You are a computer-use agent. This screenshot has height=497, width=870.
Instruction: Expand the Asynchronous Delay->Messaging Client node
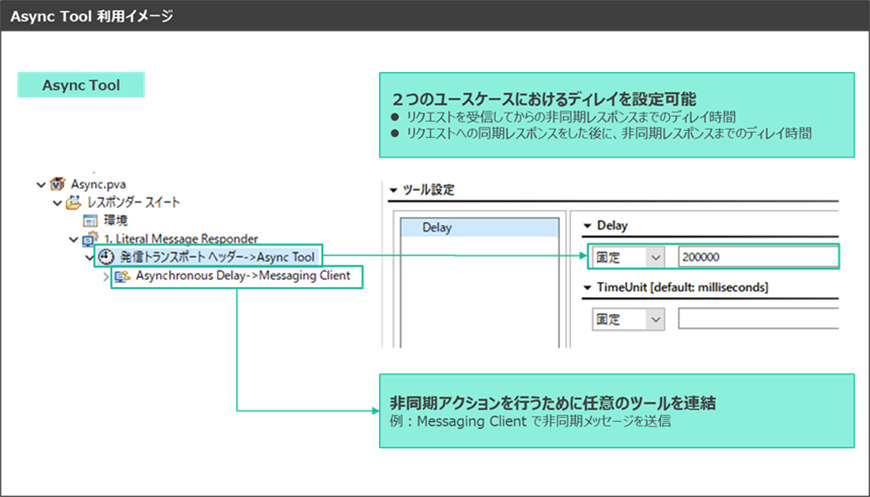[x=106, y=276]
